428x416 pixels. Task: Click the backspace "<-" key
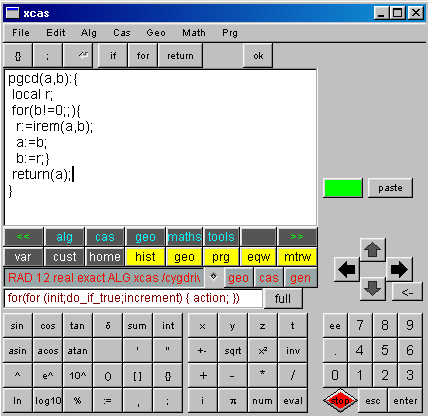407,292
